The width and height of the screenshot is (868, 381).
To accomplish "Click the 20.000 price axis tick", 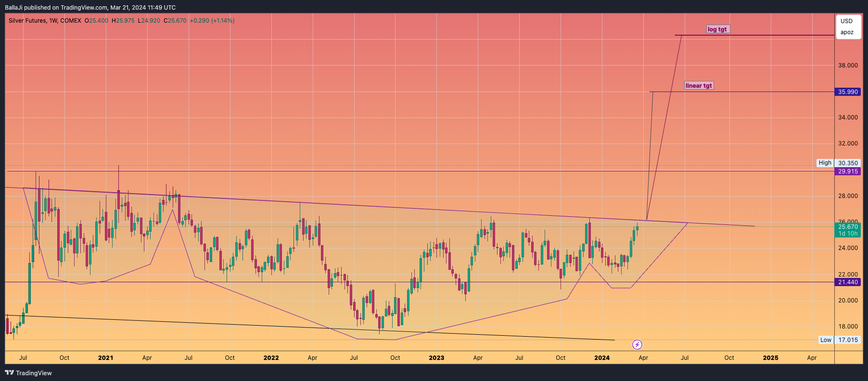I will click(848, 301).
